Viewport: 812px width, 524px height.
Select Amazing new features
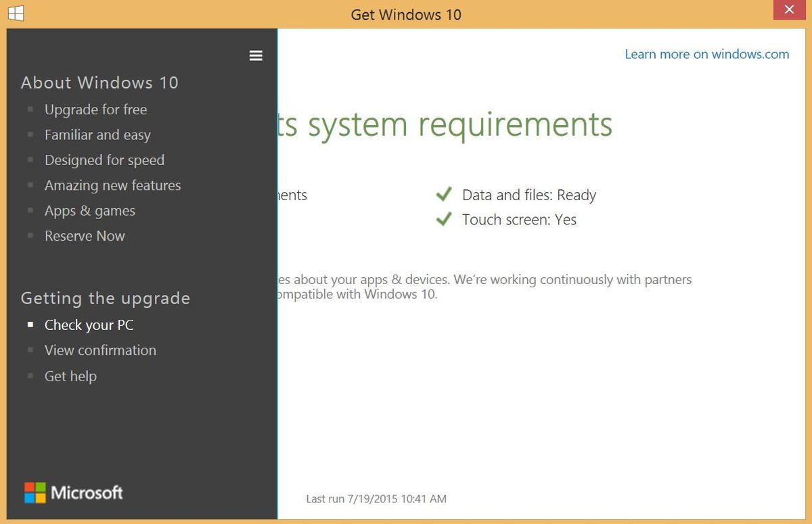tap(112, 185)
